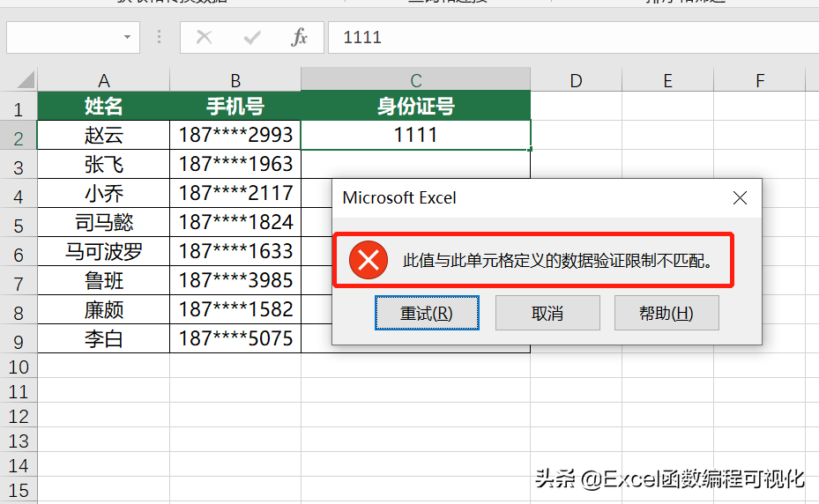
Task: Click the Retry (重试) button
Action: [x=427, y=313]
